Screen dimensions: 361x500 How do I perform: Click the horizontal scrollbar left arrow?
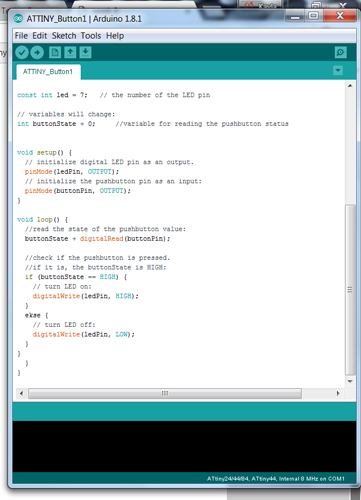(x=21, y=393)
